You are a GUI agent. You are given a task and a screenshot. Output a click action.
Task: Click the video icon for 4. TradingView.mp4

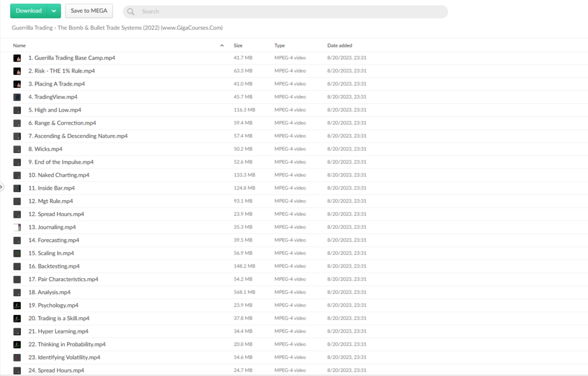(x=17, y=97)
